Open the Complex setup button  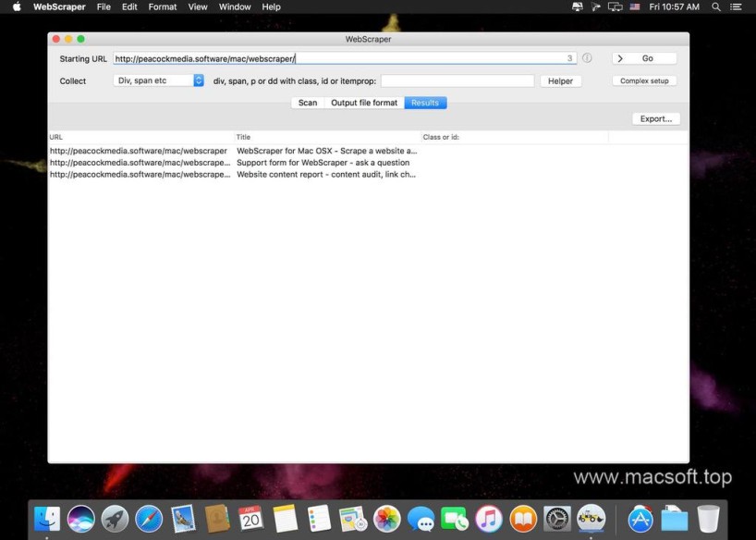644,80
